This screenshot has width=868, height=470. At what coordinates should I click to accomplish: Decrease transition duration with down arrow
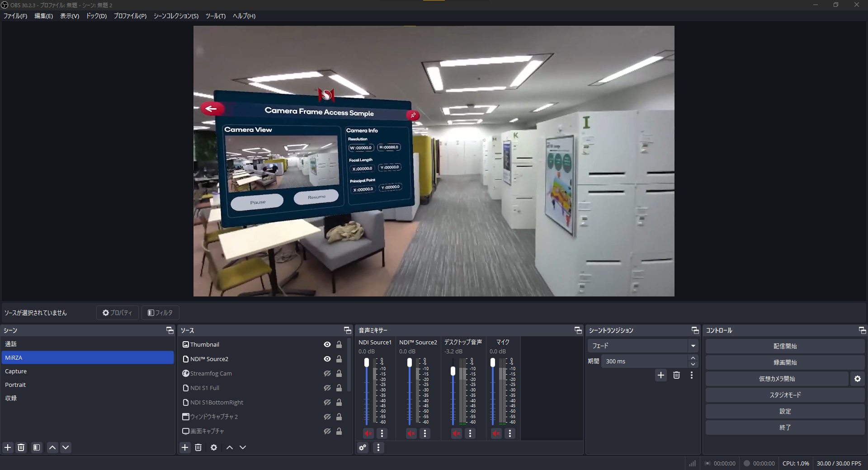pyautogui.click(x=693, y=364)
